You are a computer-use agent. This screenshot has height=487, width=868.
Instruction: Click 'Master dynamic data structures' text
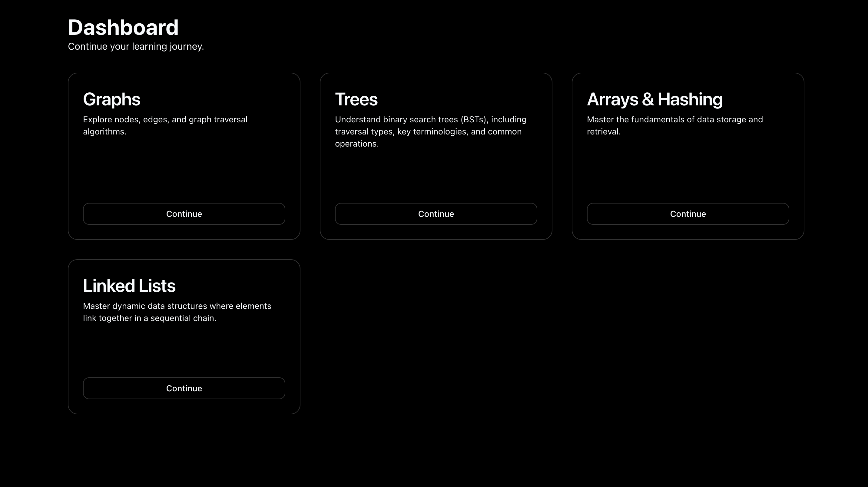(x=145, y=306)
